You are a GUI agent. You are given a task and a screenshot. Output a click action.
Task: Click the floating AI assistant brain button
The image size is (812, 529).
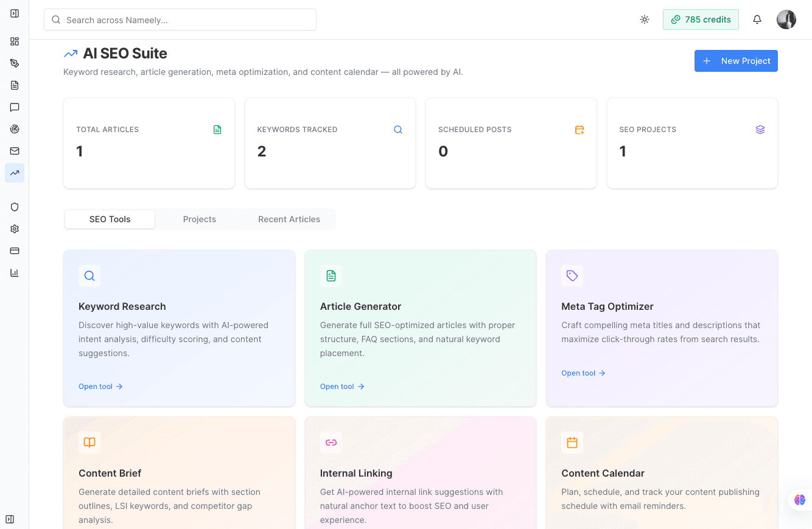click(x=799, y=500)
